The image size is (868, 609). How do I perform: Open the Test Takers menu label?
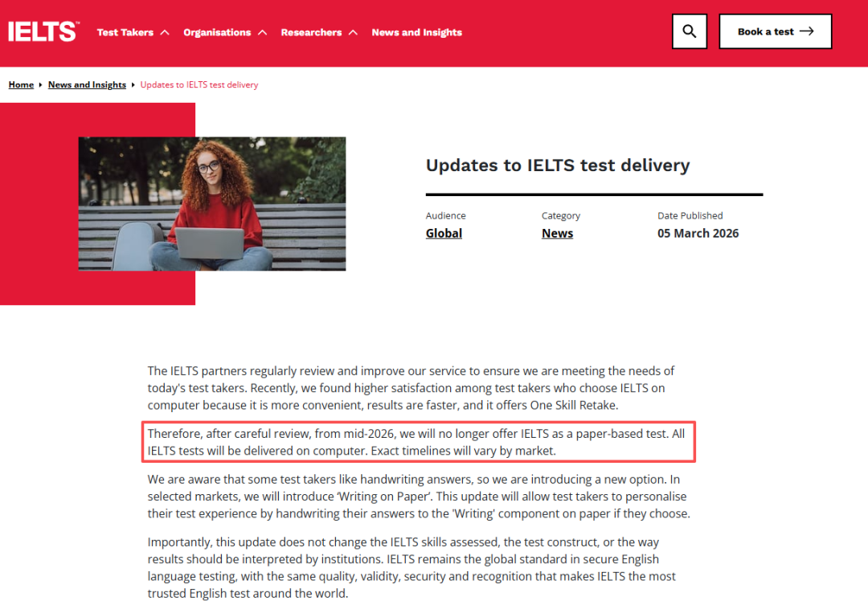coord(125,33)
